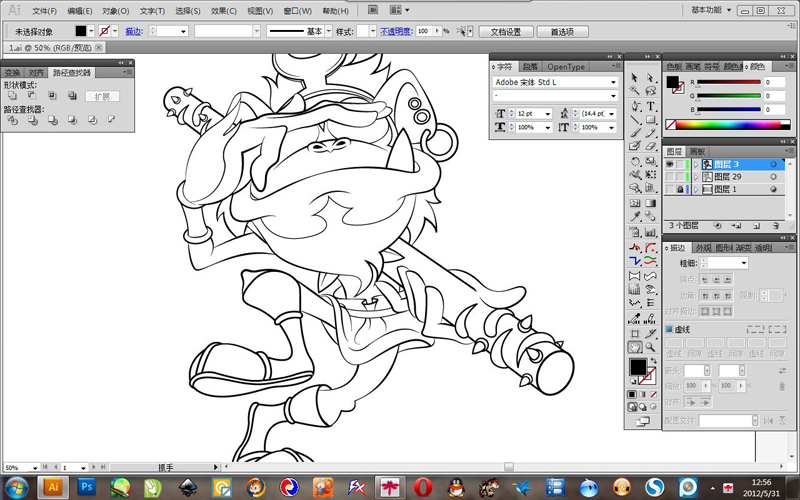Click the RGB spectrum color bar
Image resolution: width=800 pixels, height=500 pixels.
[728, 124]
